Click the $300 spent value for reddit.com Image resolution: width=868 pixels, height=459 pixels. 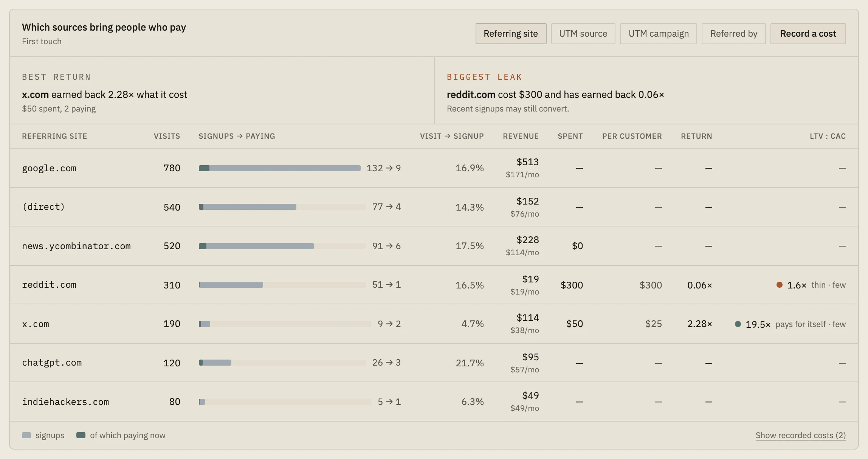pyautogui.click(x=572, y=285)
